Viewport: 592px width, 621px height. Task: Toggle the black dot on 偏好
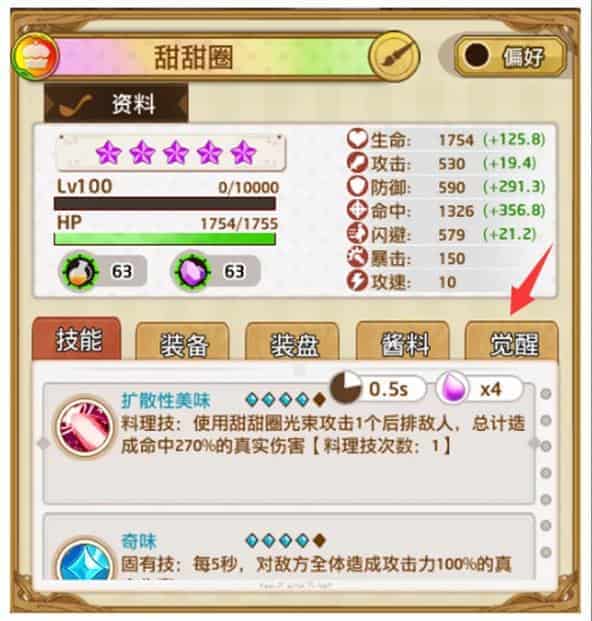[477, 55]
